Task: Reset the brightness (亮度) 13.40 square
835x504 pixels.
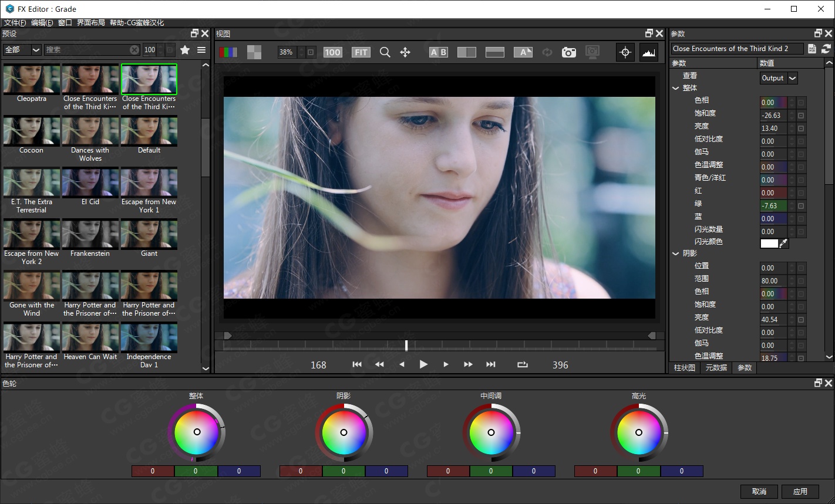Action: 801,128
